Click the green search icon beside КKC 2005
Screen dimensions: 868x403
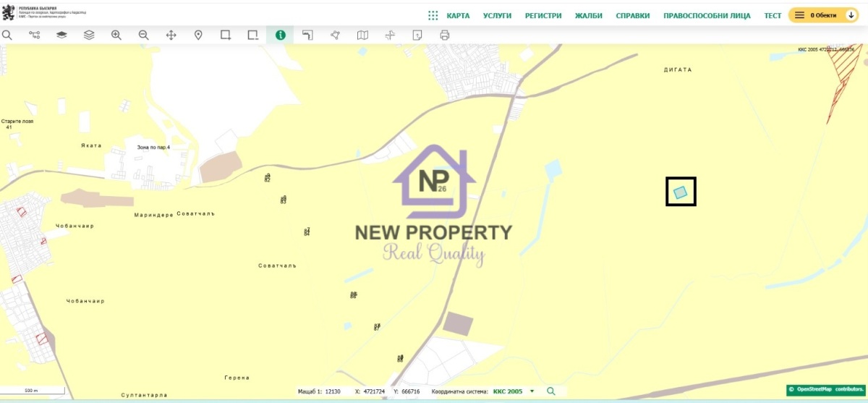pyautogui.click(x=551, y=391)
